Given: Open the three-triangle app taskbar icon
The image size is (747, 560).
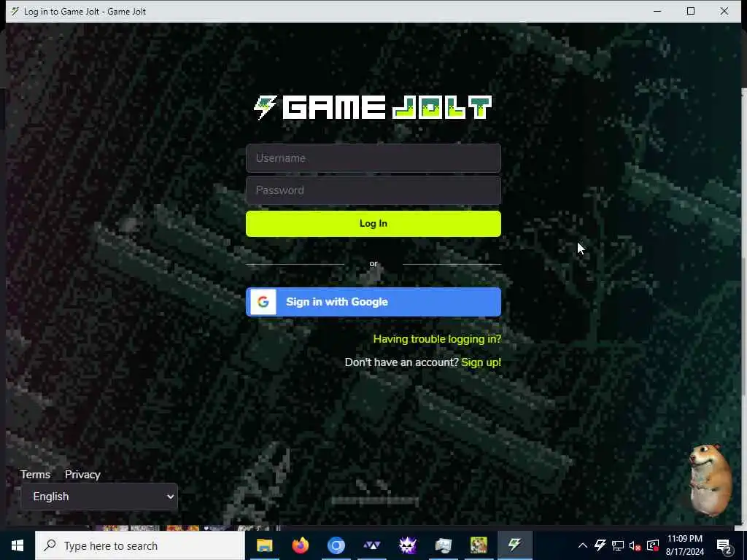Looking at the screenshot, I should click(x=371, y=545).
